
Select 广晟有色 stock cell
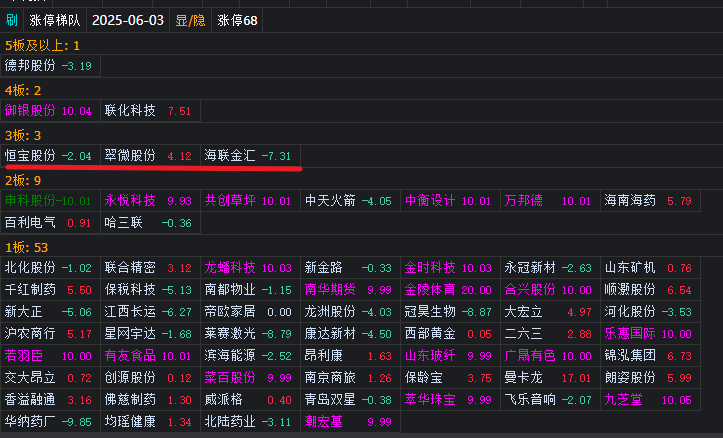tap(551, 356)
